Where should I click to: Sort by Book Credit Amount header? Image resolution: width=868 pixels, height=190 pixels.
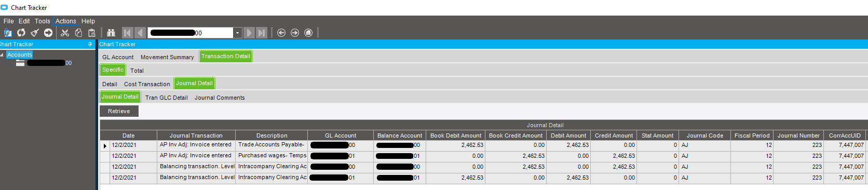516,135
